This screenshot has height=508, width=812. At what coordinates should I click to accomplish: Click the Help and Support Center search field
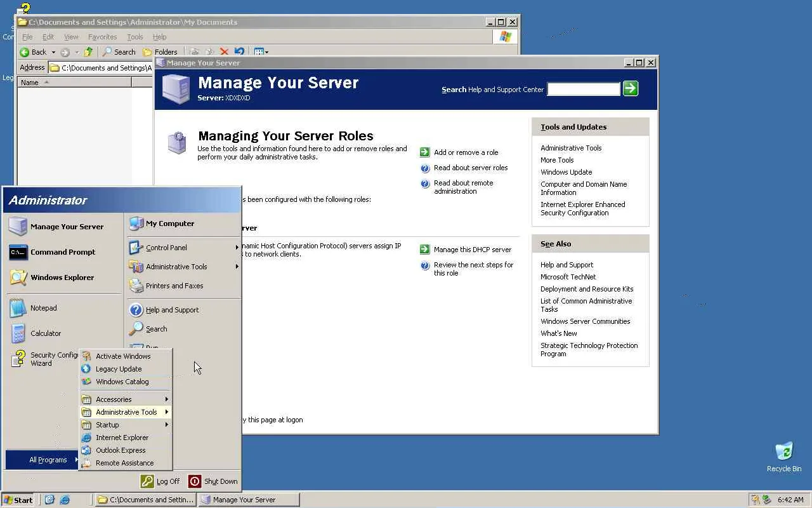pos(584,89)
